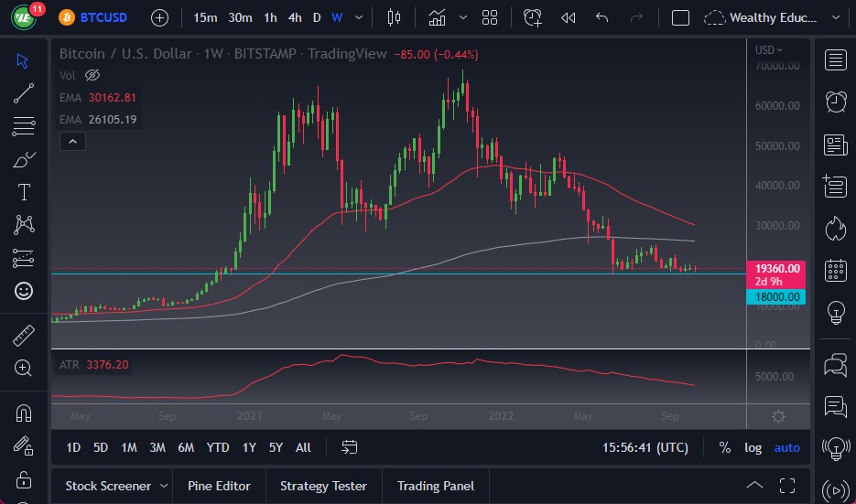Click the 18000.00 horizontal line price label

coord(777,296)
